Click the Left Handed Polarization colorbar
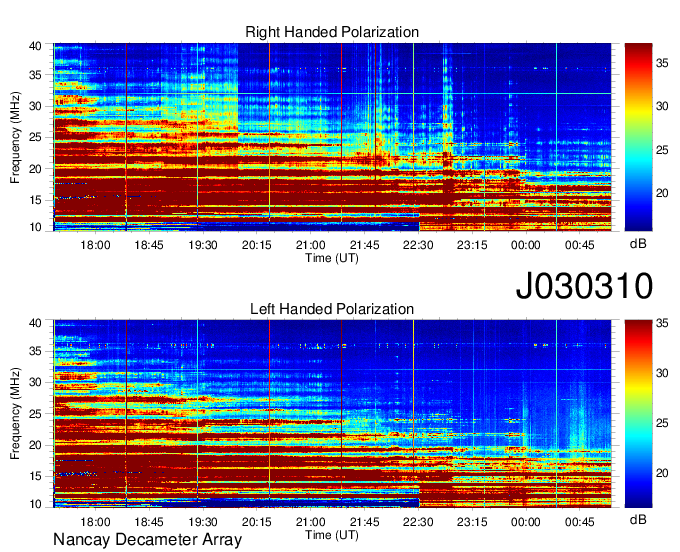The image size is (680, 552). pos(638,414)
